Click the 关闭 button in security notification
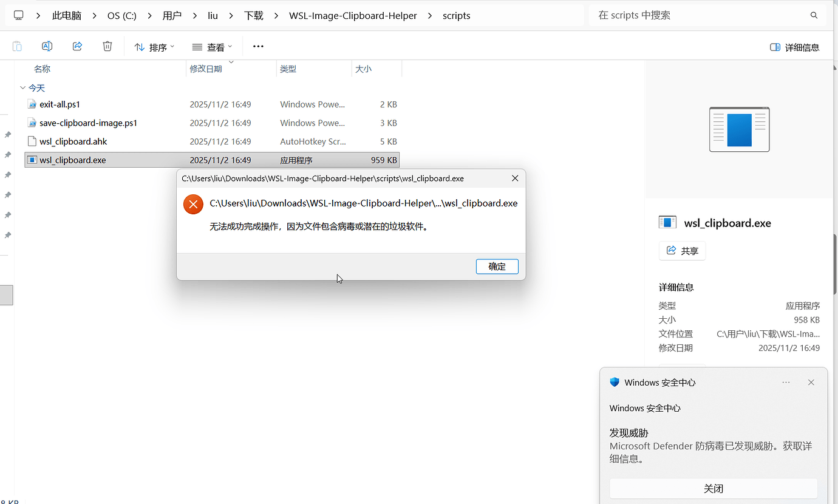 [714, 488]
